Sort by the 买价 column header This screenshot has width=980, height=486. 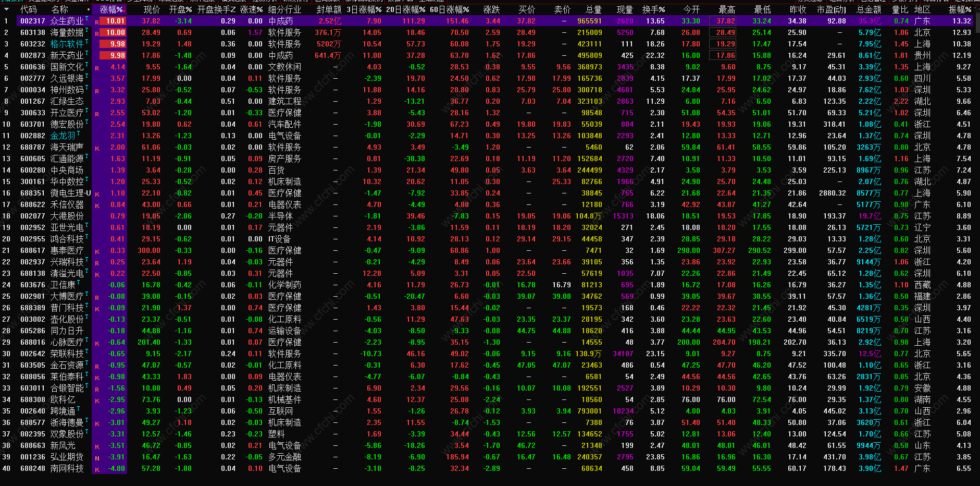tap(527, 9)
